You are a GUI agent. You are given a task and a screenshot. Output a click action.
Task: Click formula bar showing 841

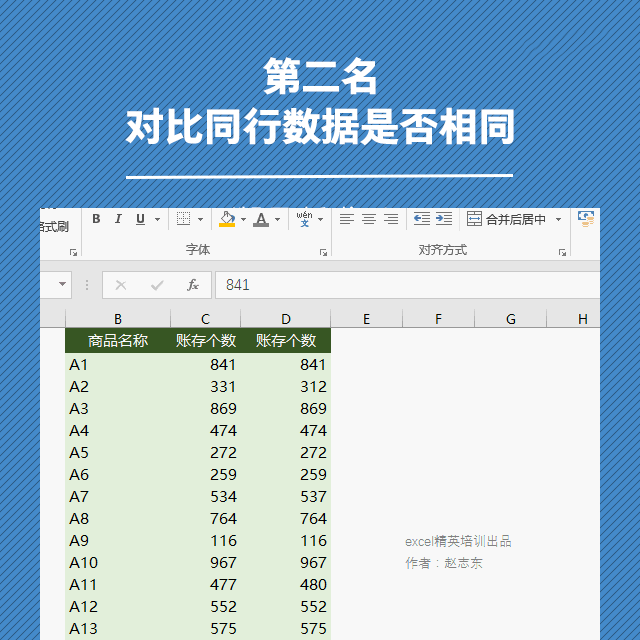(407, 285)
